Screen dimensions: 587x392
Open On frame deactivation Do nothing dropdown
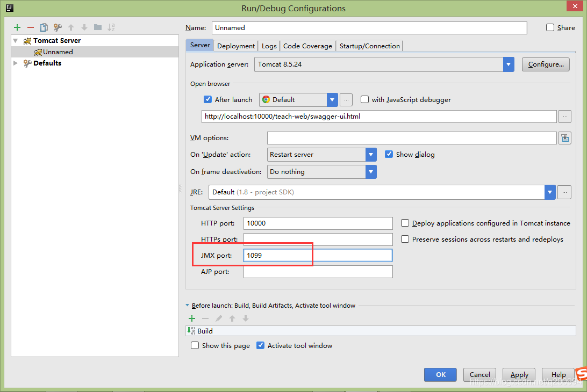pyautogui.click(x=371, y=172)
